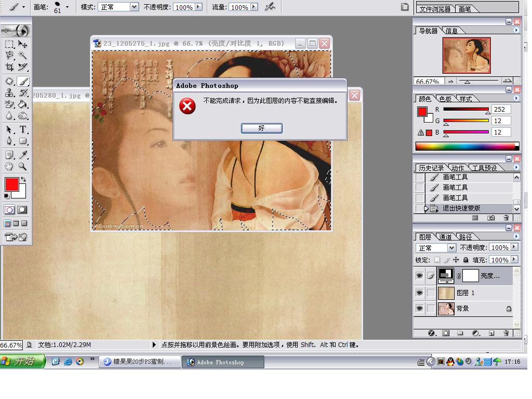Select the Dodge tool
The height and width of the screenshot is (399, 532).
pyautogui.click(x=23, y=116)
